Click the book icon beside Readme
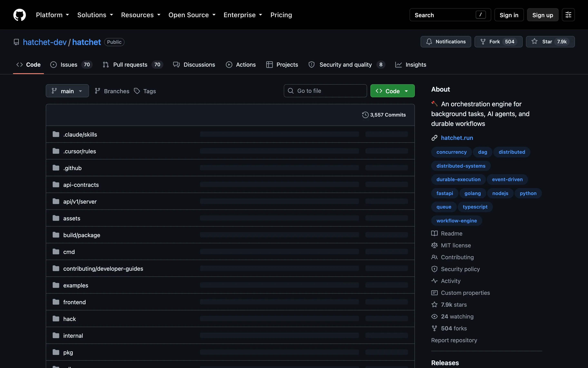This screenshot has height=368, width=588. 434,233
